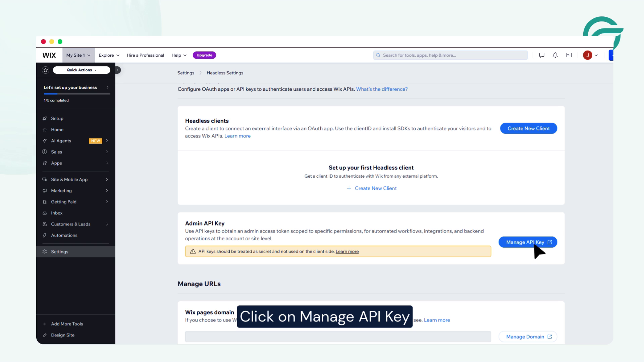Screen dimensions: 644x362
Task: Open the Help dropdown menu
Action: [179, 55]
